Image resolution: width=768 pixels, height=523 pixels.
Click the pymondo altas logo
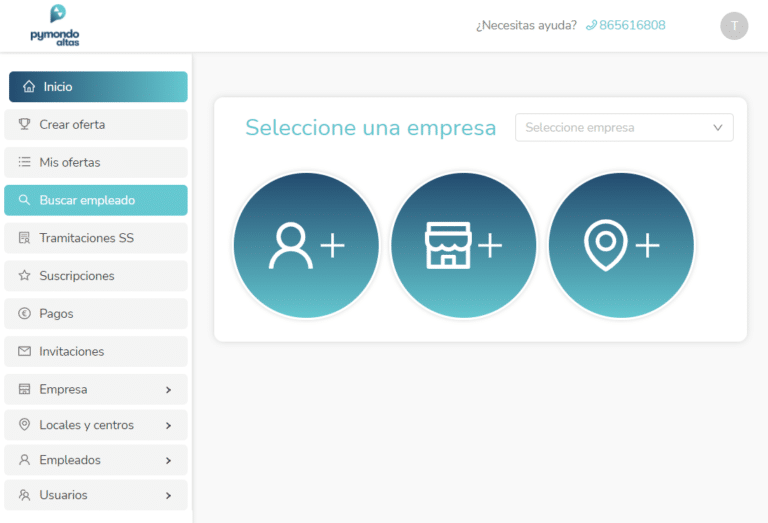click(x=55, y=25)
